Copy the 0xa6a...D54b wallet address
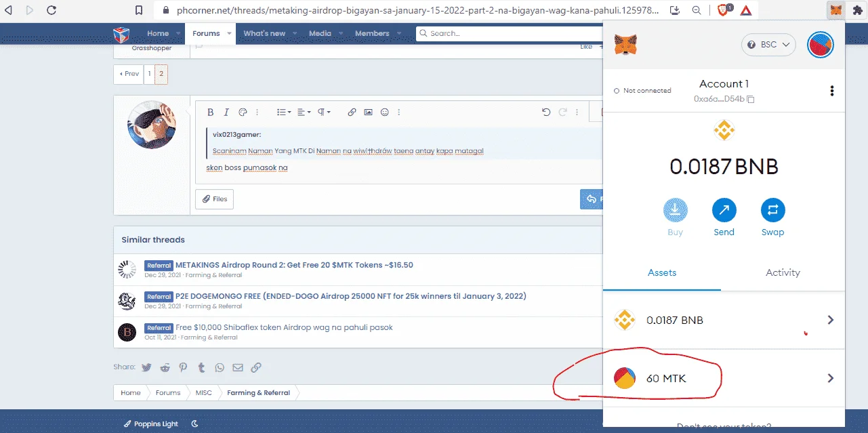This screenshot has width=868, height=433. 724,99
